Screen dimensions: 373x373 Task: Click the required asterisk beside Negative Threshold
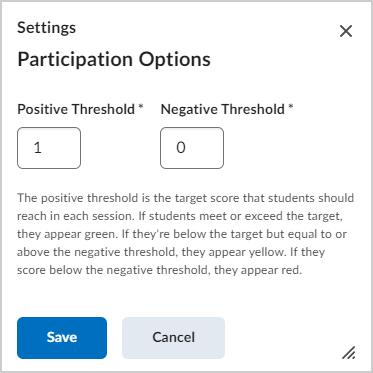(x=291, y=107)
